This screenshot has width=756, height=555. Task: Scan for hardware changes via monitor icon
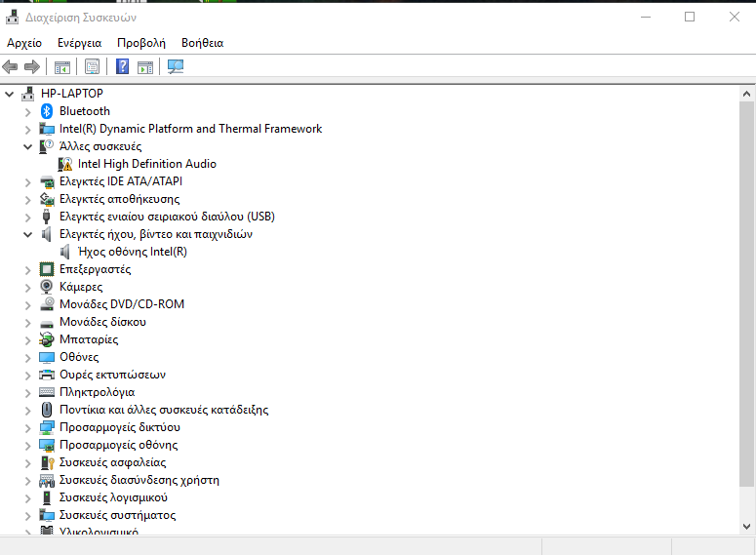[x=176, y=66]
